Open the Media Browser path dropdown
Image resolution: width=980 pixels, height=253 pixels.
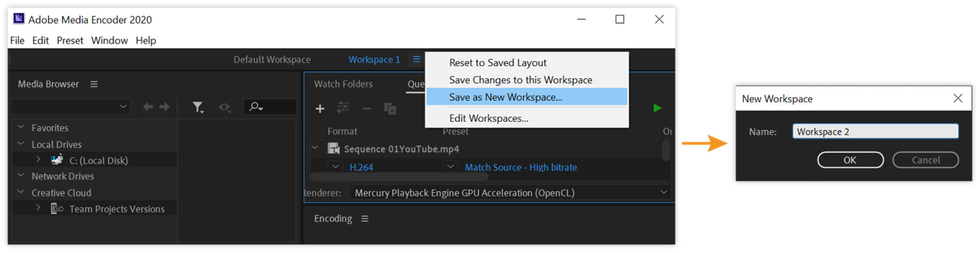point(71,107)
